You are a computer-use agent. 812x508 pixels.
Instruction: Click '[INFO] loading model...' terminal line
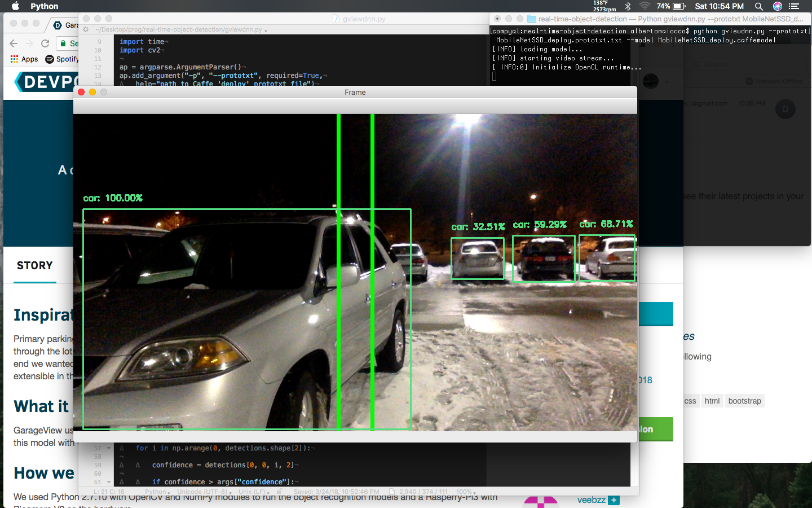(x=537, y=49)
